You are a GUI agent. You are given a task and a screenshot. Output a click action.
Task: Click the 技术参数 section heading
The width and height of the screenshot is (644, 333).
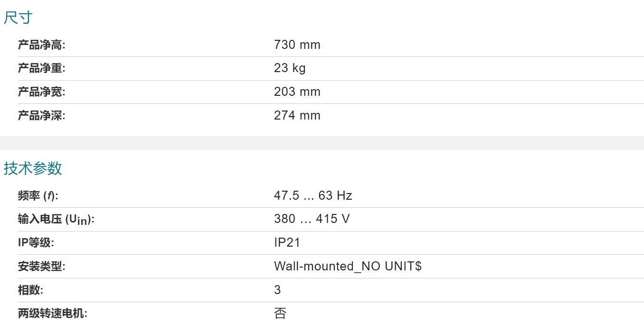click(33, 168)
